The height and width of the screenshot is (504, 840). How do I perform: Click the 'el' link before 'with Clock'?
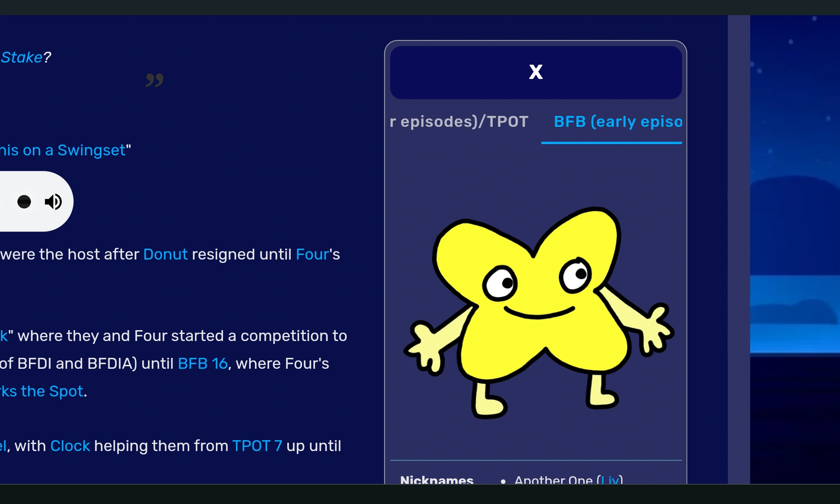(3, 446)
